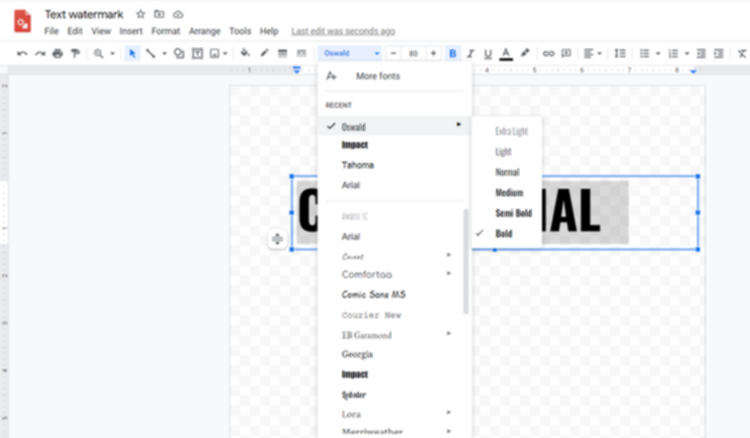
Task: Toggle Bold formatting button
Action: coord(452,54)
